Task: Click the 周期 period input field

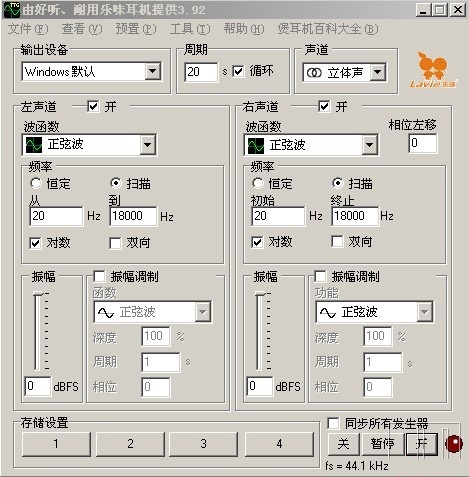Action: pyautogui.click(x=202, y=72)
